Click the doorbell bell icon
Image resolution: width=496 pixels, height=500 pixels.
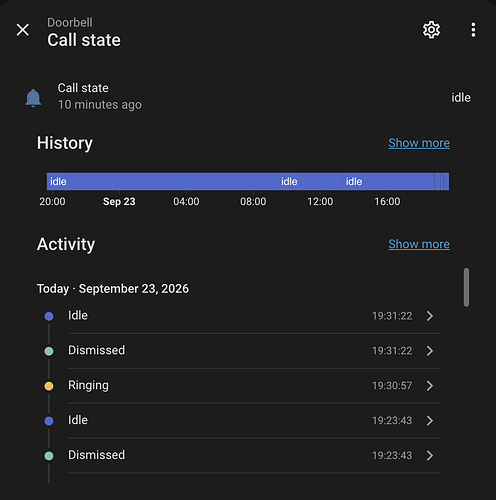(33, 98)
